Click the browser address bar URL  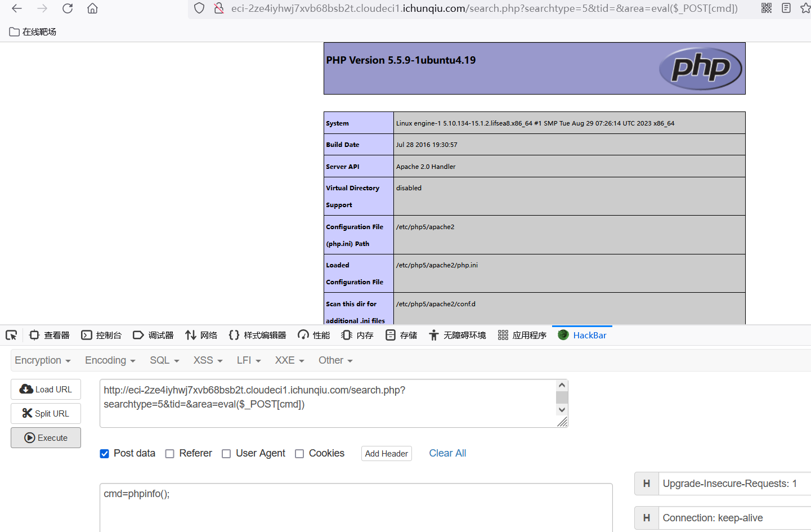pyautogui.click(x=484, y=8)
